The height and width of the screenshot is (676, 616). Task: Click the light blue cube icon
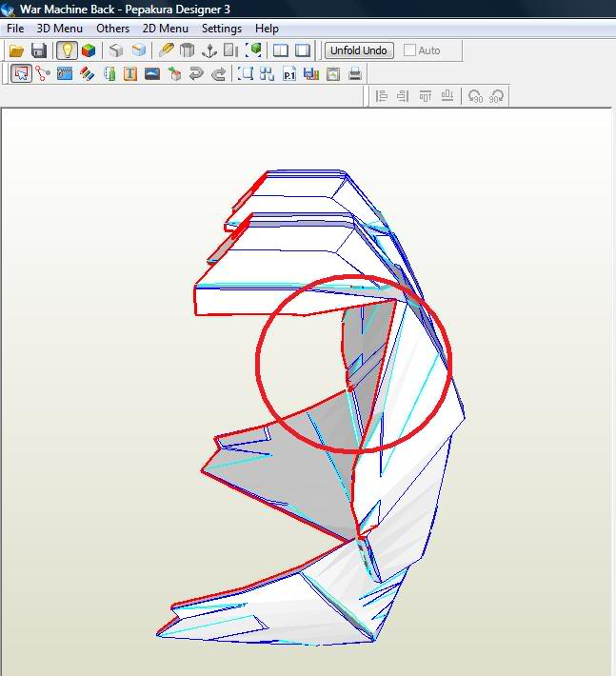139,50
